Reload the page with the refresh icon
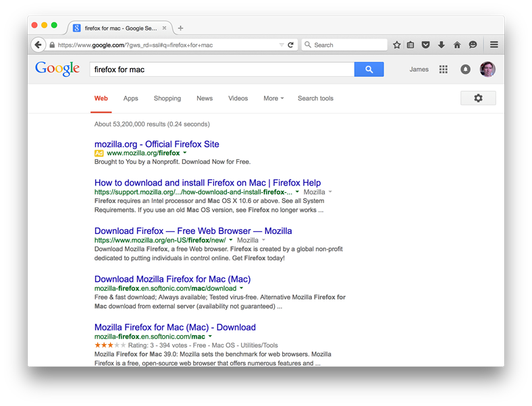 point(291,45)
